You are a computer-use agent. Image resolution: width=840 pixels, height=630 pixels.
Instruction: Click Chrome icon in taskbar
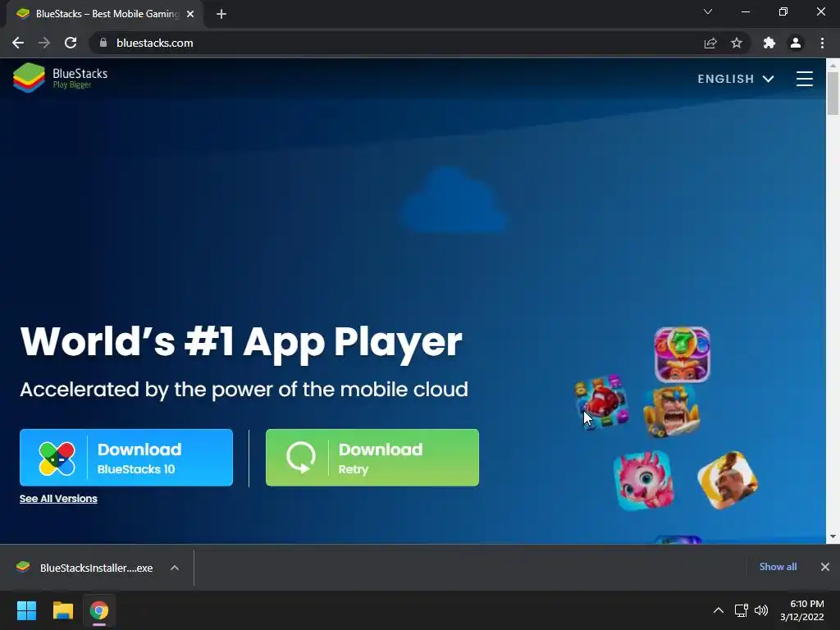click(x=99, y=610)
